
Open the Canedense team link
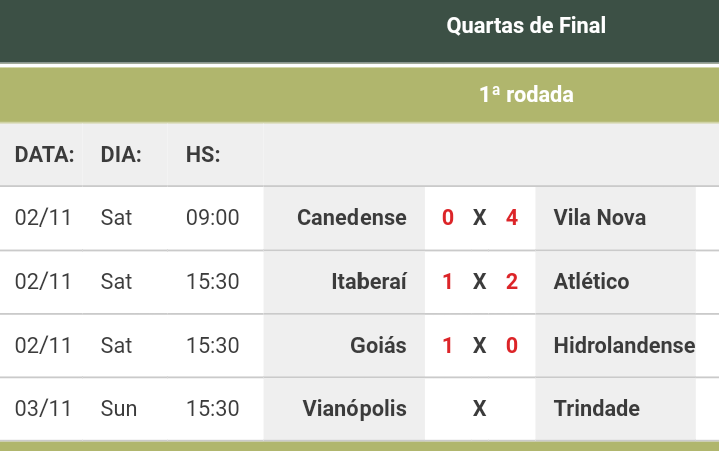coord(352,217)
